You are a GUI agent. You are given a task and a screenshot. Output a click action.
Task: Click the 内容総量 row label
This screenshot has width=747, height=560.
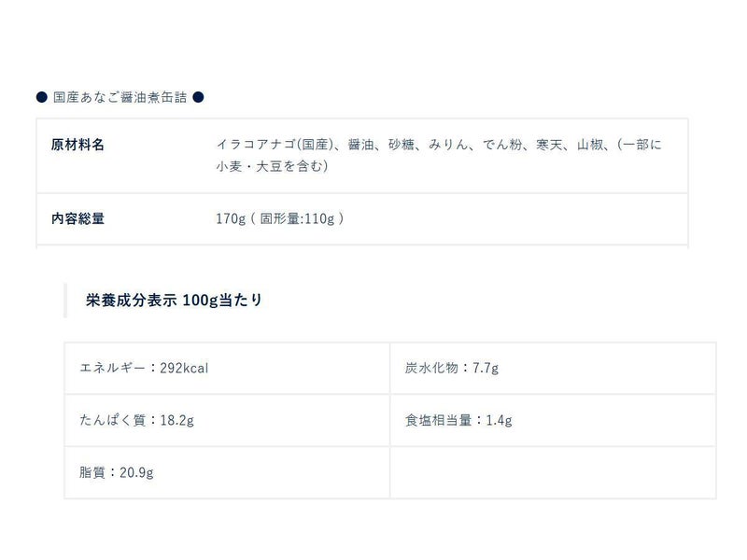[78, 218]
